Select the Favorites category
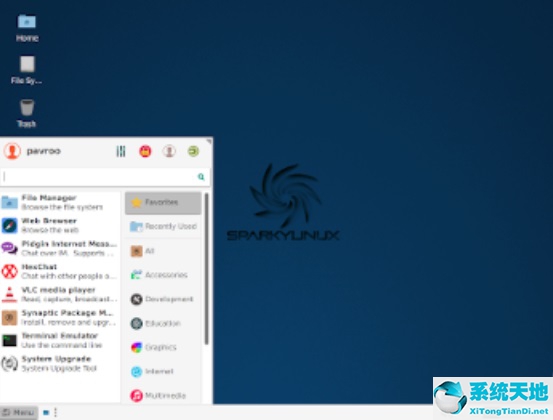 coord(163,203)
